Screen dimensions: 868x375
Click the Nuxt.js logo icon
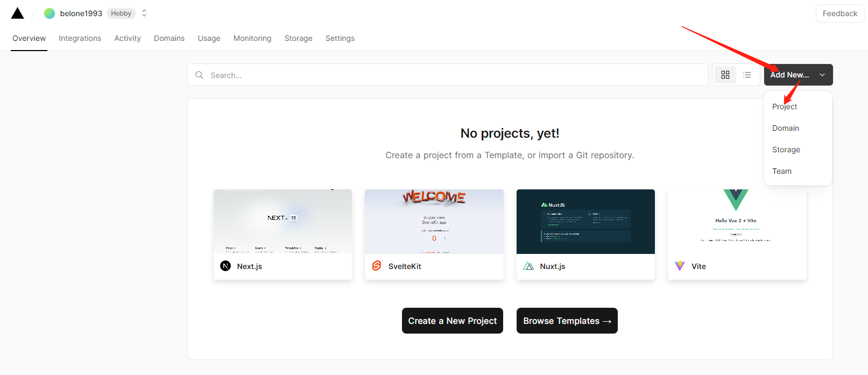pos(528,266)
